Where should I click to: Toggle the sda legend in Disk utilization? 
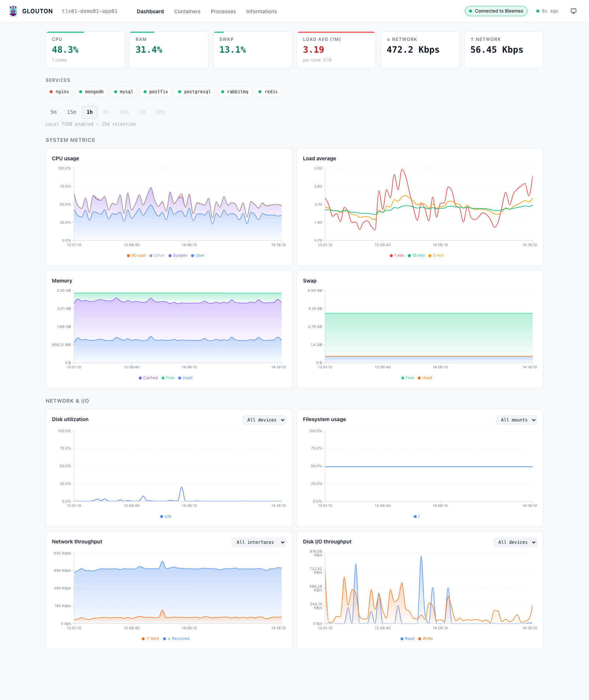pyautogui.click(x=166, y=517)
